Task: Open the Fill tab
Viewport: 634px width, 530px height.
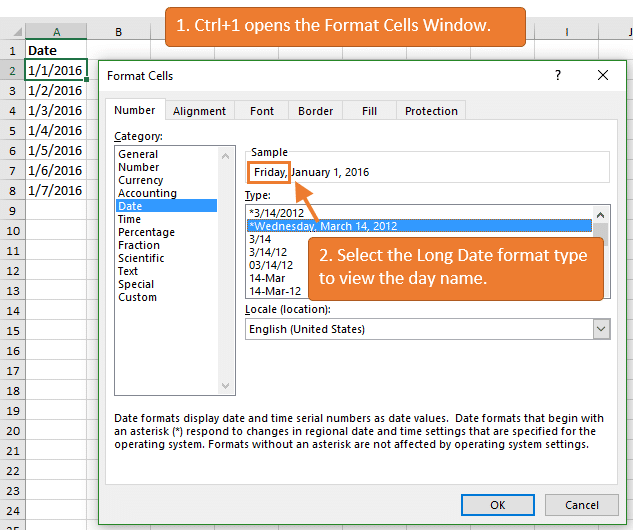Action: 369,111
